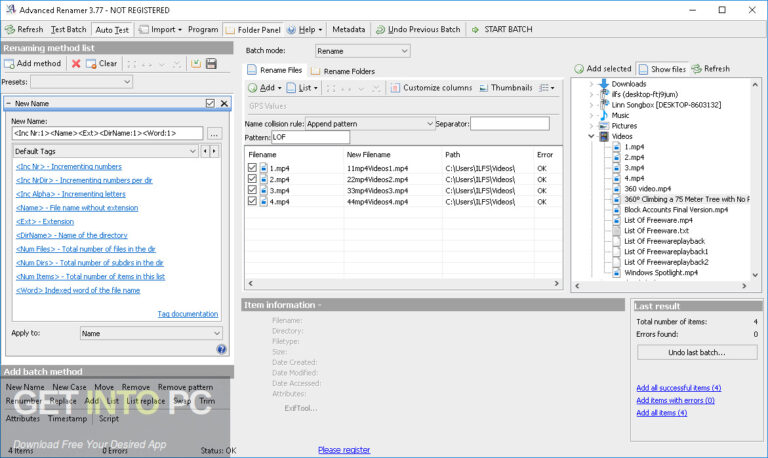Uncheck the 2.mp4 file checkbox
Viewport: 768px width, 458px height.
click(x=252, y=179)
